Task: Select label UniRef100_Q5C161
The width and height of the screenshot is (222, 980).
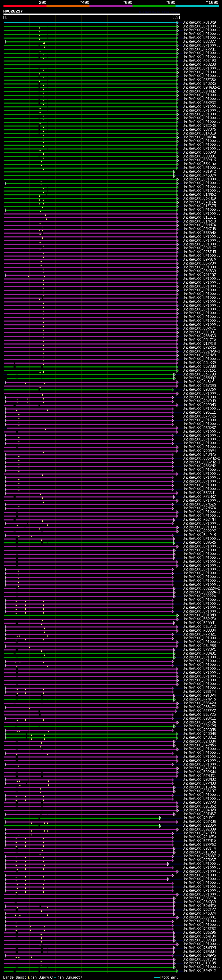Action: (199, 371)
